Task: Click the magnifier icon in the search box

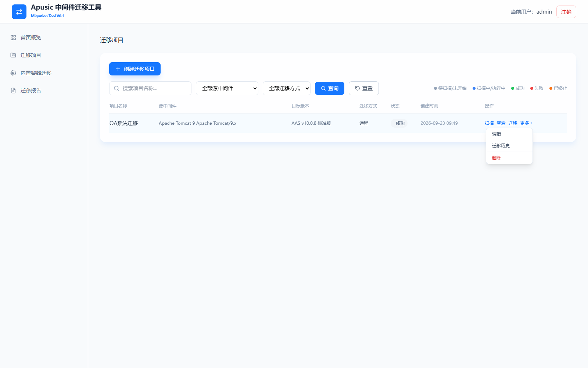Action: 116,88
